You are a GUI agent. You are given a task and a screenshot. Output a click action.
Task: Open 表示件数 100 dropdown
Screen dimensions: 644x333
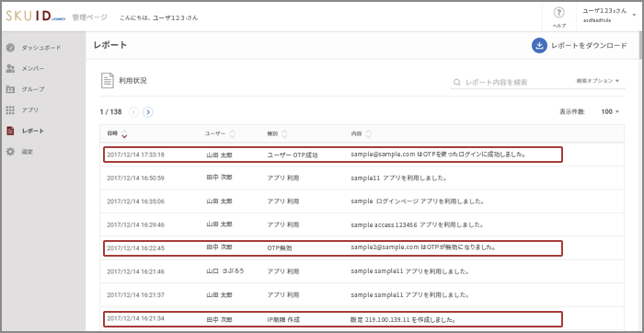coord(610,111)
